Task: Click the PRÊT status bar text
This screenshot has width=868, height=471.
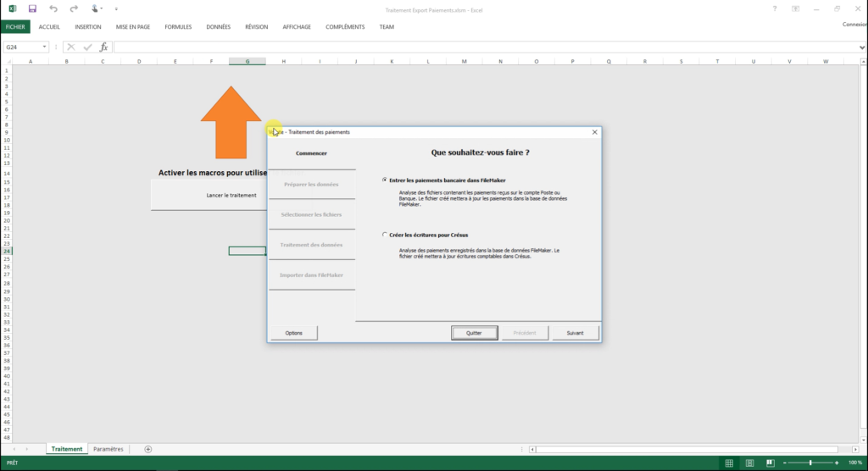Action: coord(12,463)
